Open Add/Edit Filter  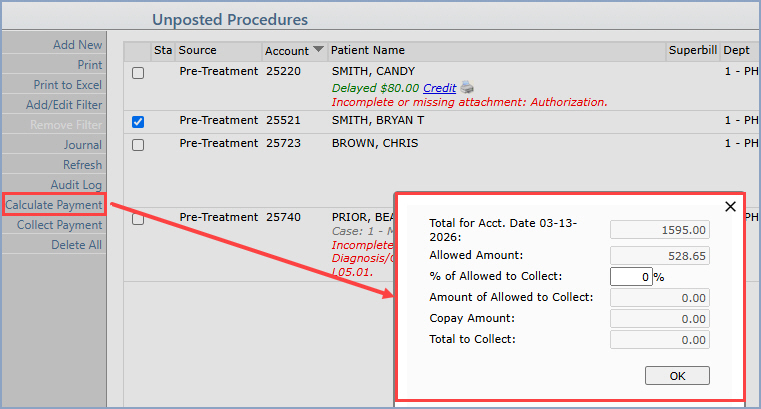pyautogui.click(x=64, y=105)
